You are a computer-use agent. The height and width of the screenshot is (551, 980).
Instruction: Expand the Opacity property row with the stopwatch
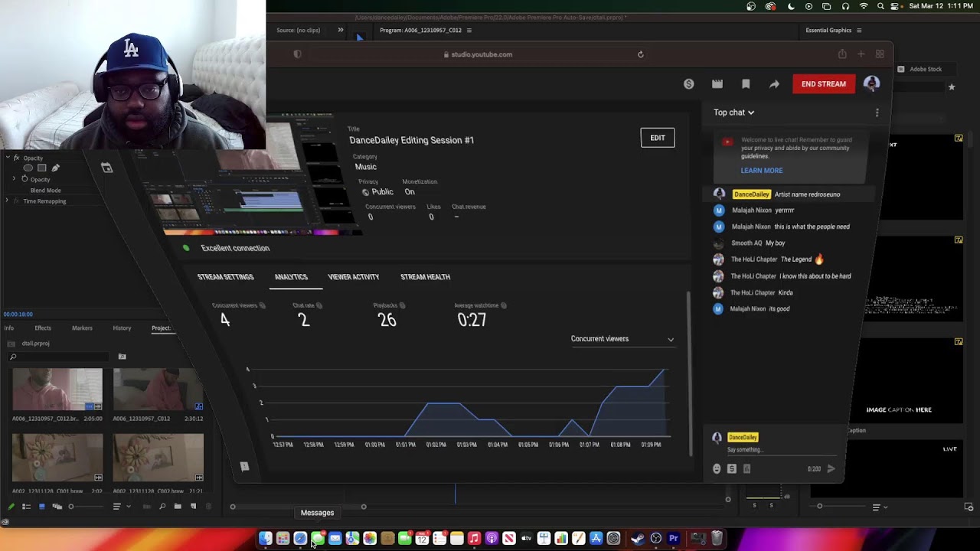click(14, 179)
